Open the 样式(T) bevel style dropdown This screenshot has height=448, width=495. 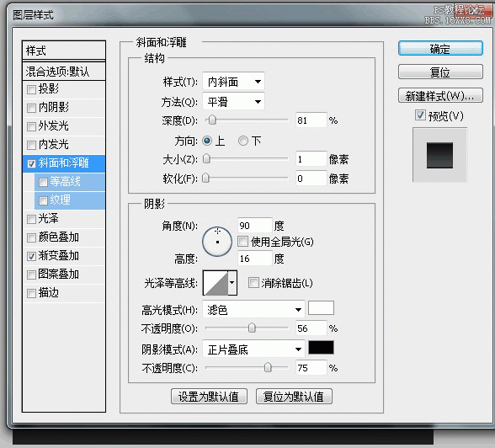tap(233, 82)
